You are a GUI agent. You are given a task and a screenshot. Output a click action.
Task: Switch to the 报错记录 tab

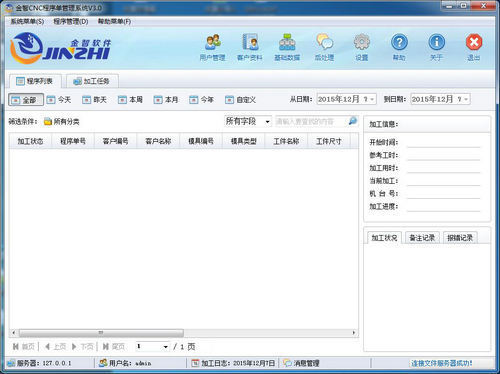pyautogui.click(x=460, y=238)
